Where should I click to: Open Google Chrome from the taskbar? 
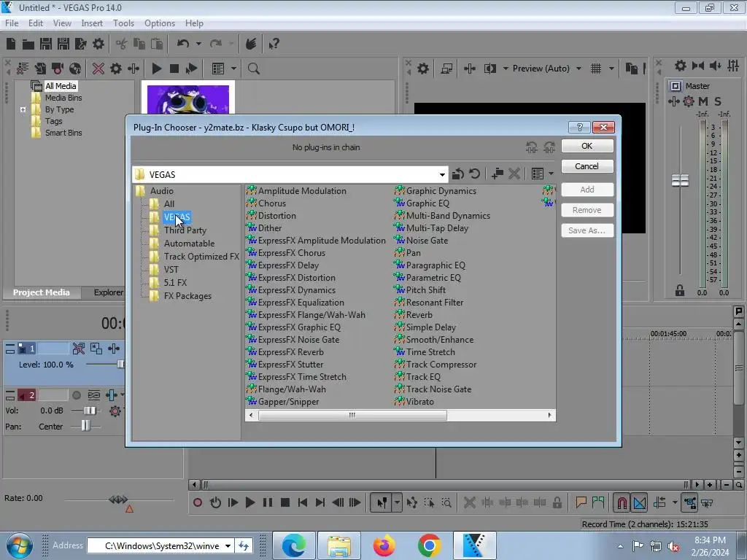click(x=430, y=545)
